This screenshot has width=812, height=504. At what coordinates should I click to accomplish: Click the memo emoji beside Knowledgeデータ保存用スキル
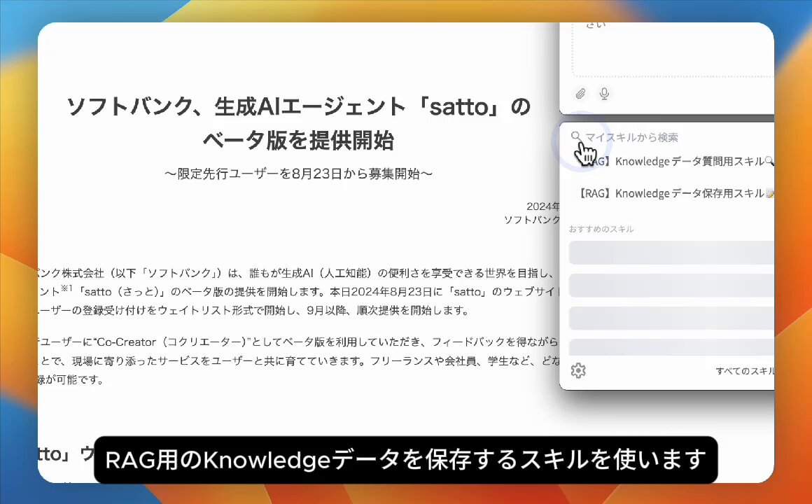769,193
